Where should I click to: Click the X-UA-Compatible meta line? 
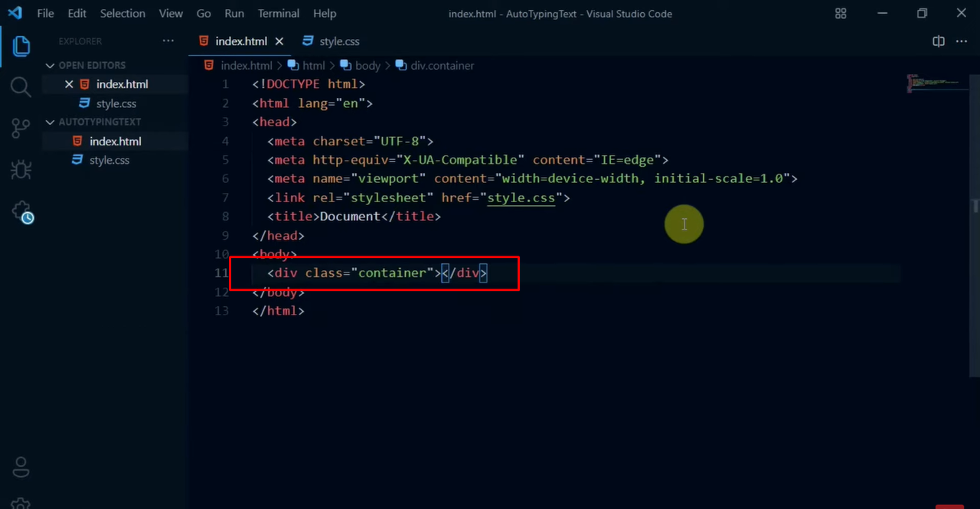click(x=468, y=160)
